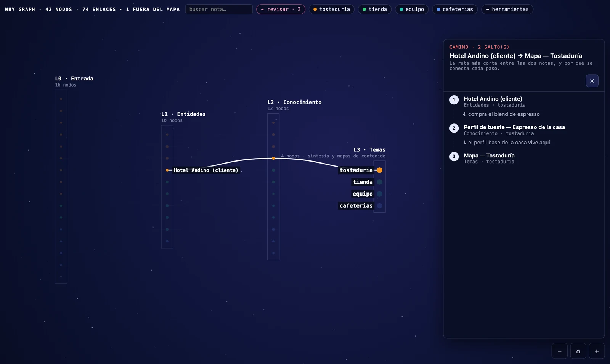Click the 'CAMINO · 2 SALTO(S)' header text
Image resolution: width=610 pixels, height=364 pixels.
[x=479, y=47]
